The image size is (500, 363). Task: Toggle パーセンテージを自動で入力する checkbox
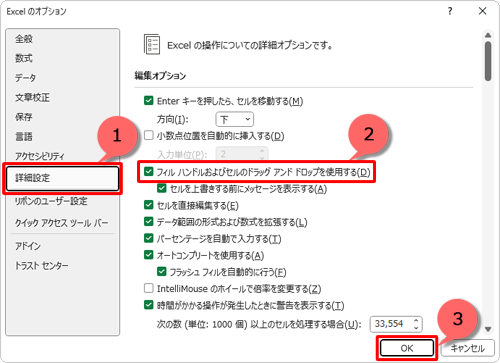[149, 238]
